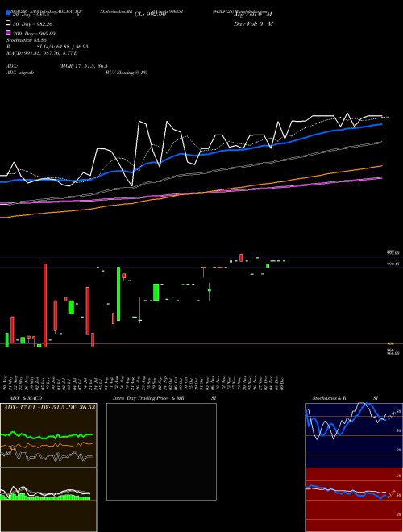Image resolution: width=403 pixels, height=532 pixels.
Task: Click the 'CL: 992.00' closing price text
Action: tap(150, 15)
